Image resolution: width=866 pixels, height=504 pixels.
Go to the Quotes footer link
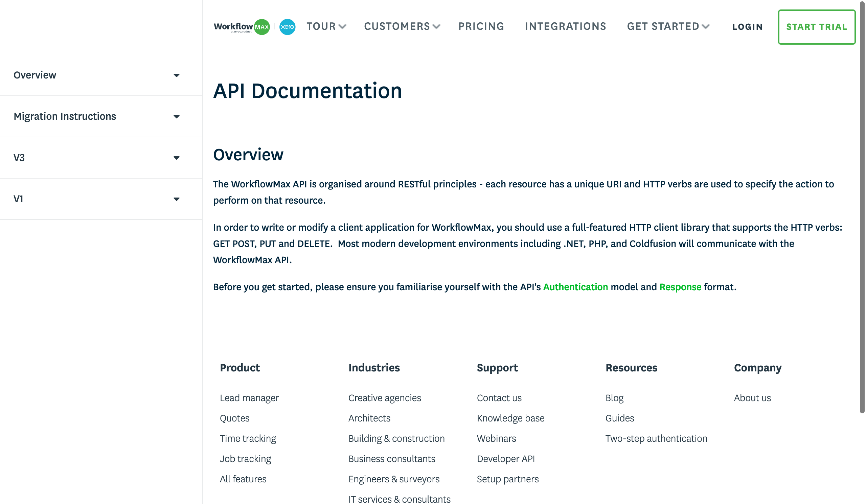(235, 418)
